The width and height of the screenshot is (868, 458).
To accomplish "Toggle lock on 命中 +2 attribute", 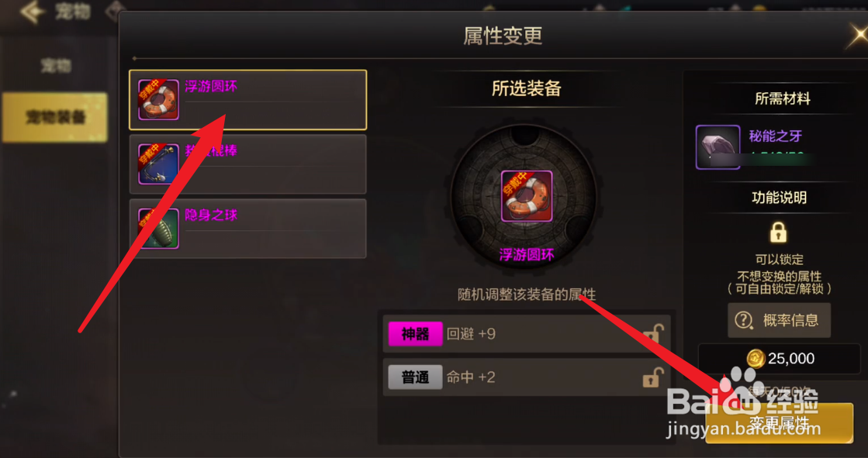I will 653,377.
